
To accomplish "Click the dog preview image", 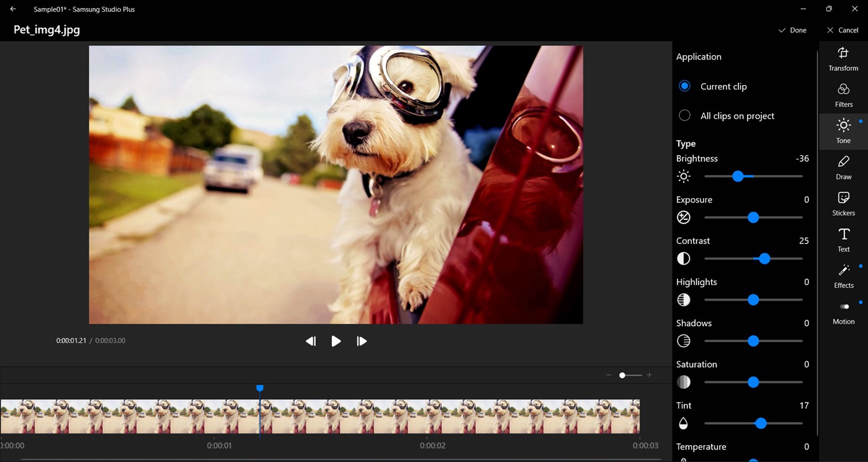I will [x=336, y=184].
